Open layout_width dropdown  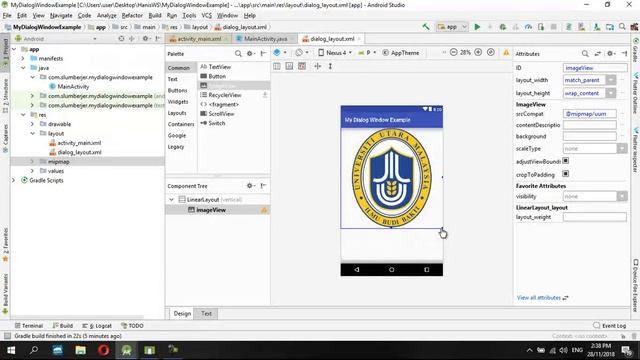tap(611, 80)
